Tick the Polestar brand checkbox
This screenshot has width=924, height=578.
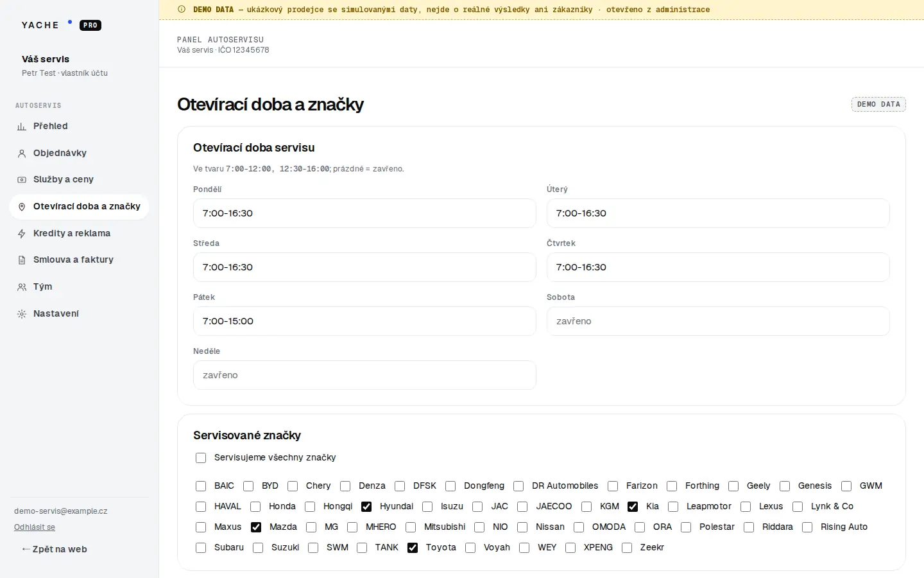[x=686, y=527]
